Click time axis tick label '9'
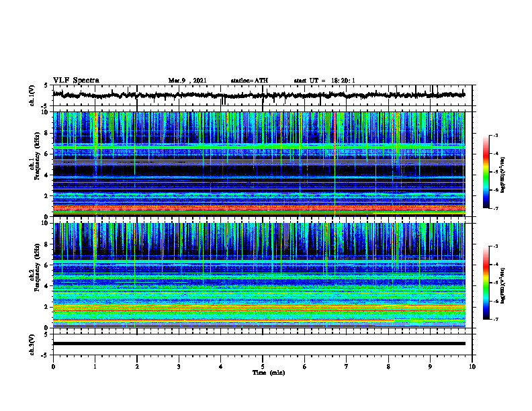Viewport: 532px width, 411px height. tap(430, 367)
